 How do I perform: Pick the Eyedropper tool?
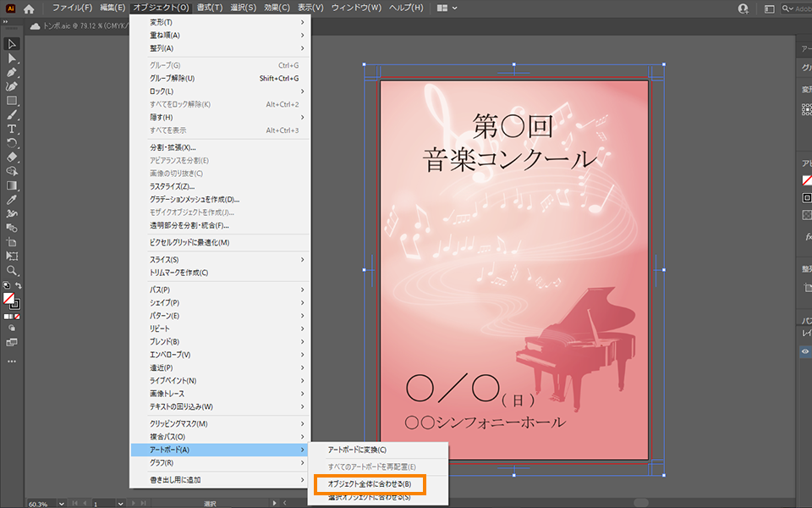[12, 200]
